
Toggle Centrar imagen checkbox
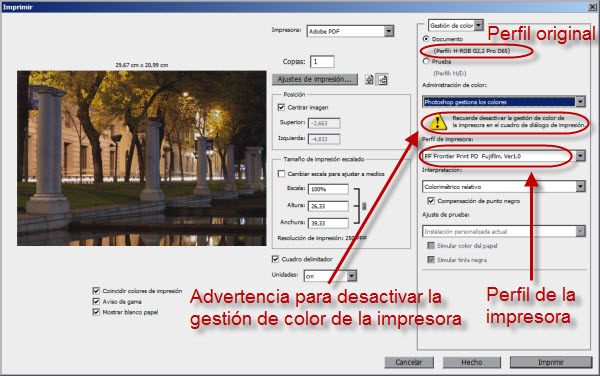[x=281, y=107]
